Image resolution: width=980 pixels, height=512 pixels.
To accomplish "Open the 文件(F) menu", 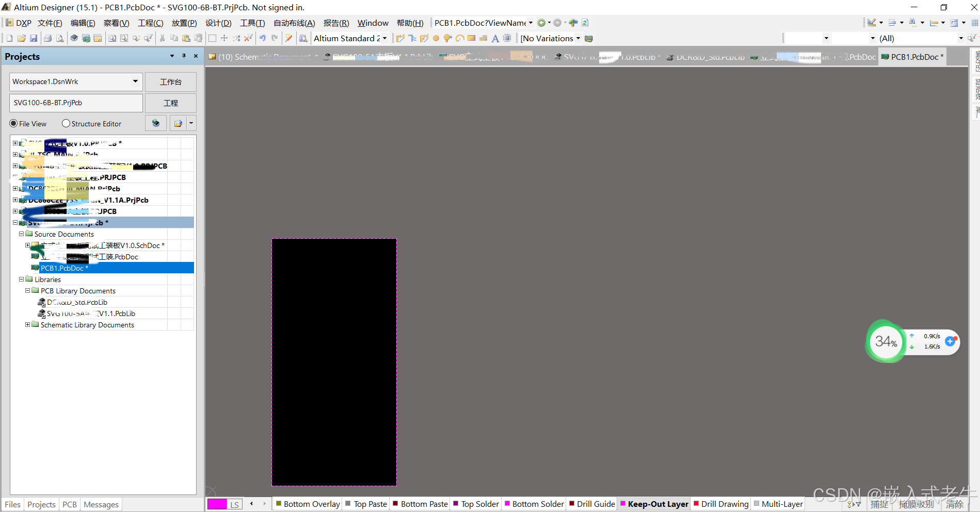I will 50,23.
